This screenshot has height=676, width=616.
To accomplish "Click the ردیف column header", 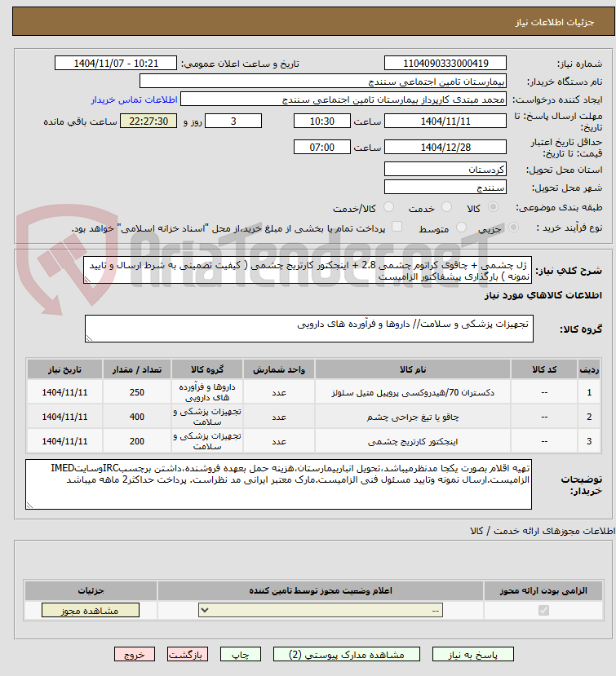I will coord(589,369).
